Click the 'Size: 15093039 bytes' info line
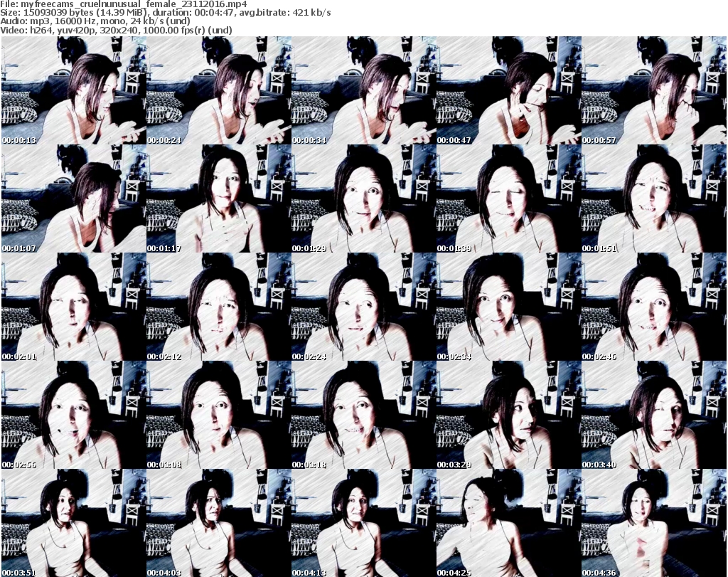 tap(165, 13)
